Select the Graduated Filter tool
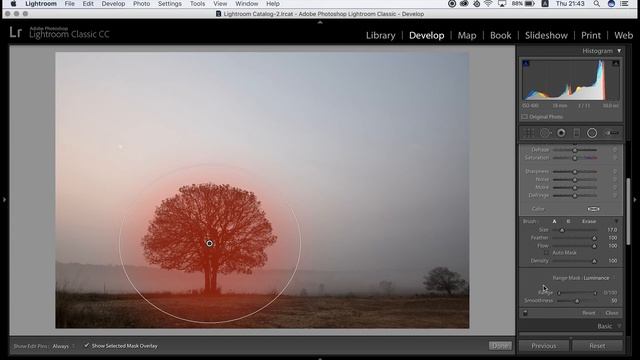The image size is (640, 360). coord(576,133)
